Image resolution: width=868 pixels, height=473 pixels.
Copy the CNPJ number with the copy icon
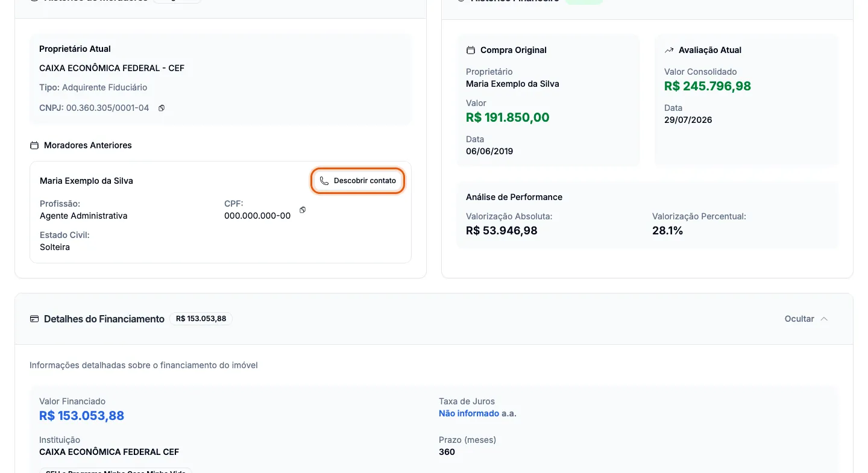point(162,108)
